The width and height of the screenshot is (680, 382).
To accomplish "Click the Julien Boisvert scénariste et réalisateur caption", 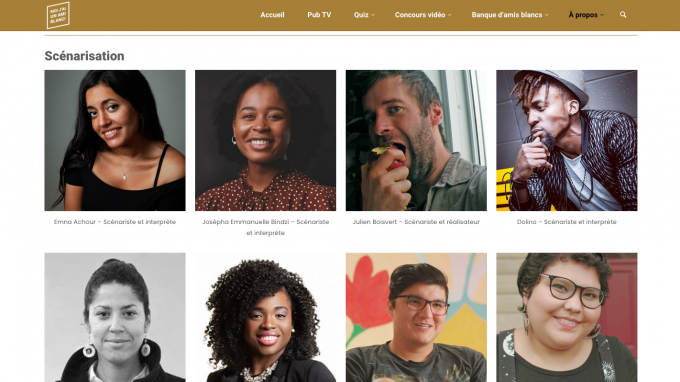I will (416, 222).
